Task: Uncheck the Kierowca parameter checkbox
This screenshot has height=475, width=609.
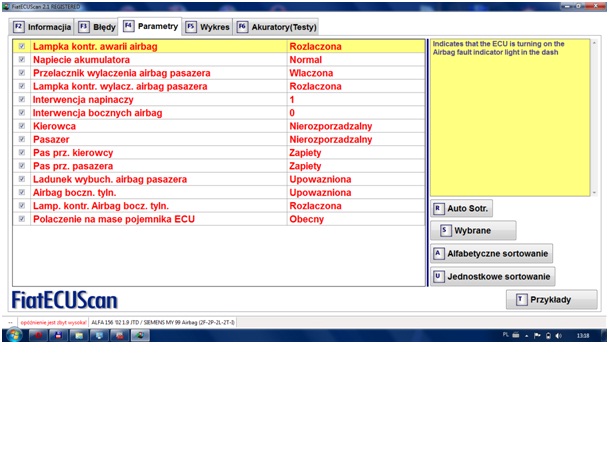Action: tap(22, 126)
